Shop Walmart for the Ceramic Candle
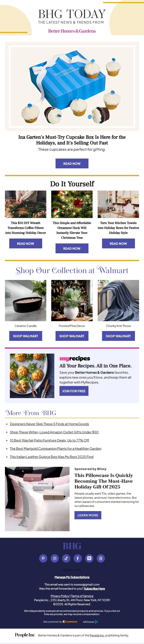 26,336
